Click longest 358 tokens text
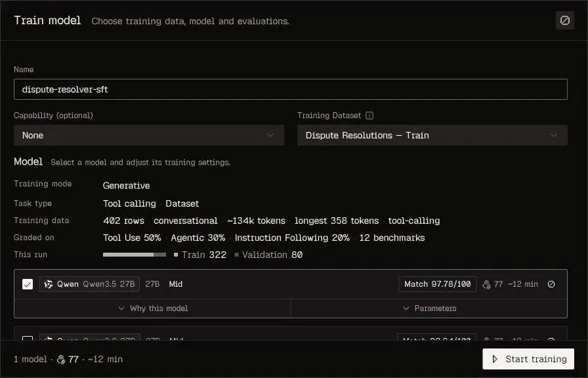The height and width of the screenshot is (378, 588). [337, 221]
